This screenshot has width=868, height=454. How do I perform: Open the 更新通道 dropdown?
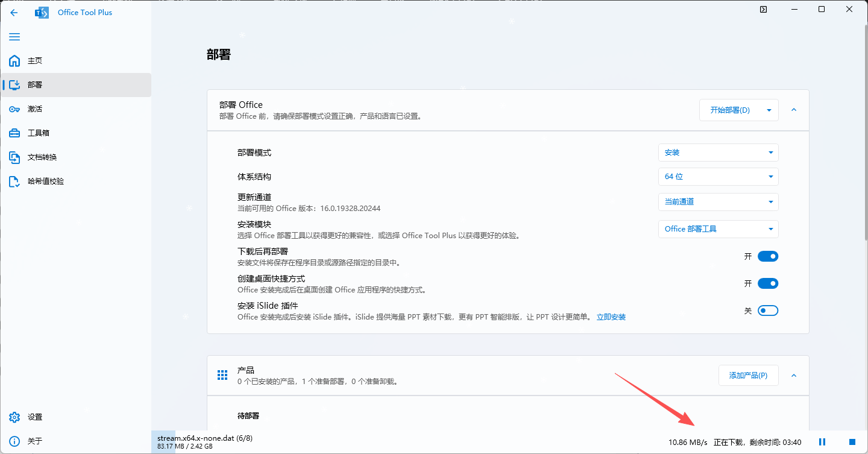[x=718, y=201]
